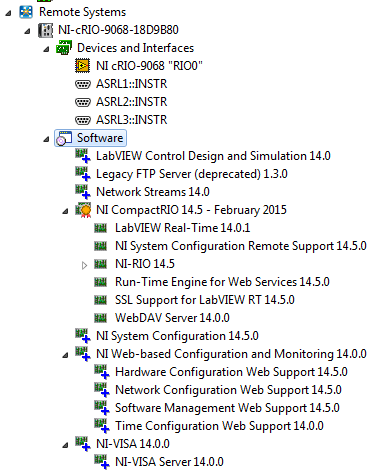Select Hardware Configuration Web Support 14.5.0 text
The width and height of the screenshot is (383, 471).
pyautogui.click(x=231, y=372)
